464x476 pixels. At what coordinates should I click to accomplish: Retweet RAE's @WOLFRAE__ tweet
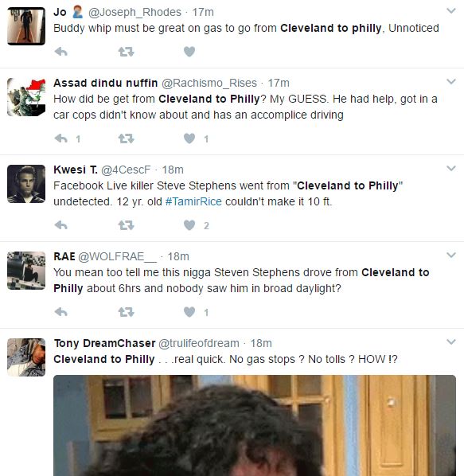click(126, 312)
